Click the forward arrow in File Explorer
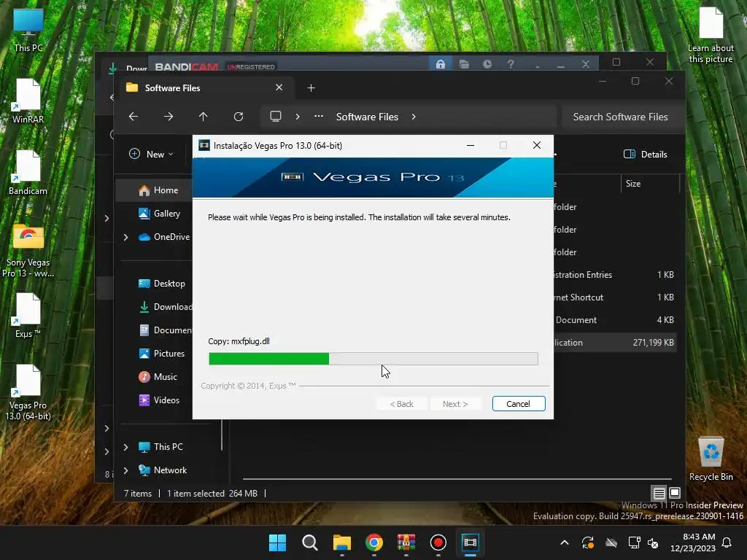 (x=169, y=117)
